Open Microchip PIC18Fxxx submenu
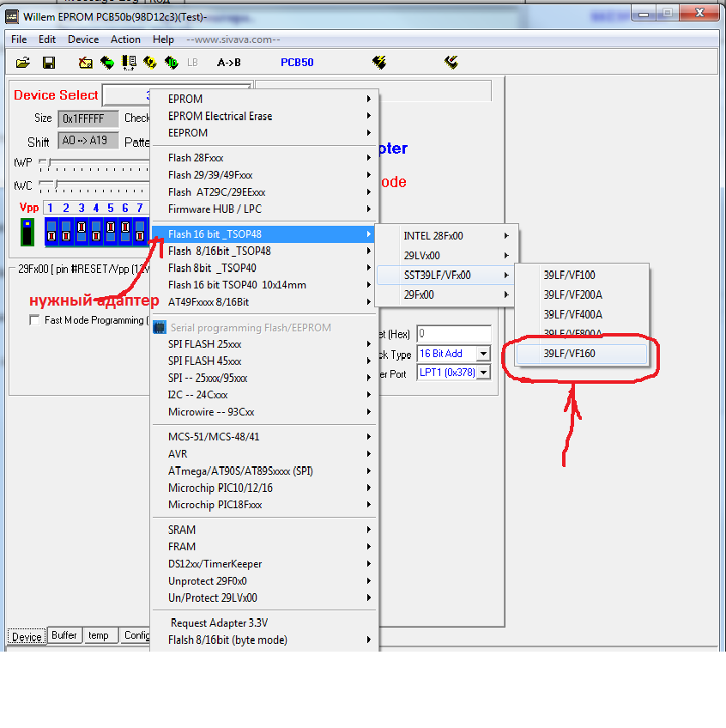This screenshot has height=728, width=726. [x=265, y=505]
